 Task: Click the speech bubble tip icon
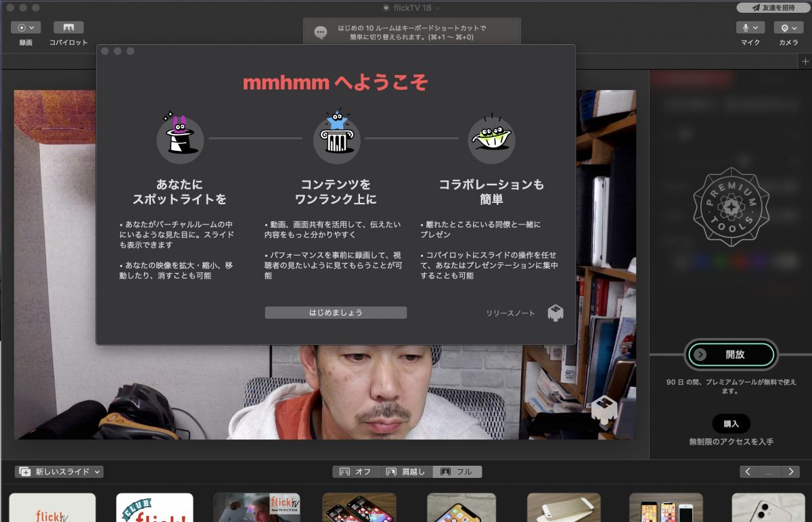[321, 32]
